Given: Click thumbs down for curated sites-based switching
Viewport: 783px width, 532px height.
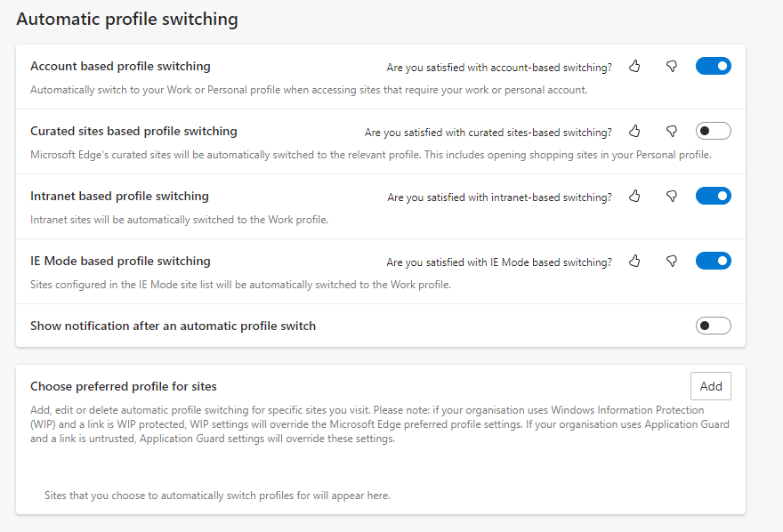Looking at the screenshot, I should [672, 131].
